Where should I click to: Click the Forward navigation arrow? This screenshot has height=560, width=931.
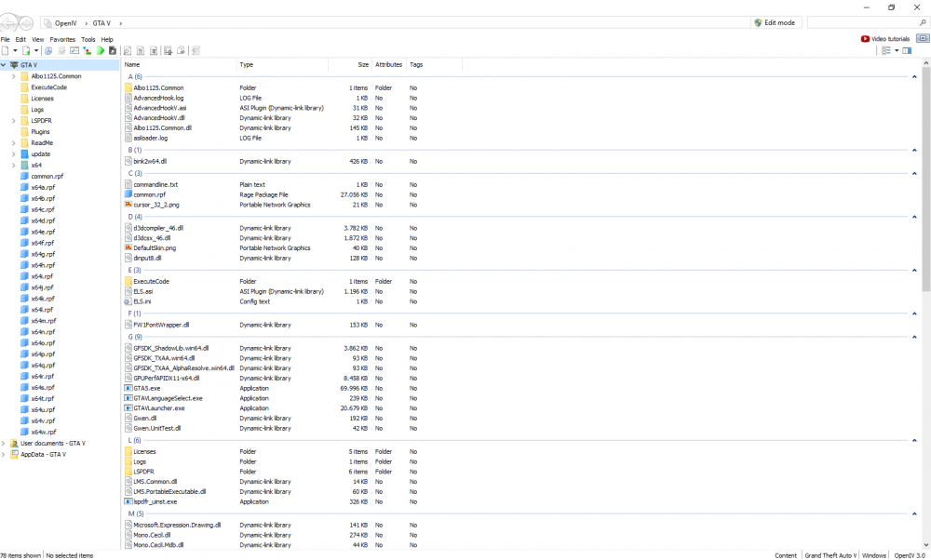tap(26, 23)
